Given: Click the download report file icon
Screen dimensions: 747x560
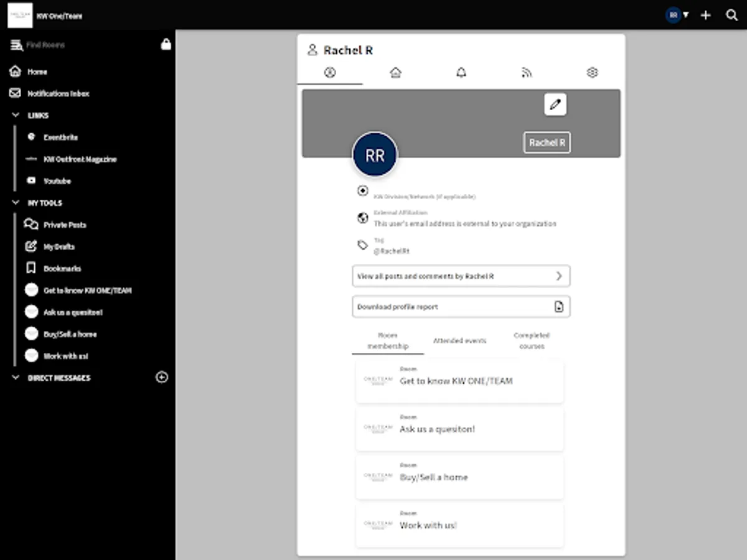Looking at the screenshot, I should (x=559, y=307).
